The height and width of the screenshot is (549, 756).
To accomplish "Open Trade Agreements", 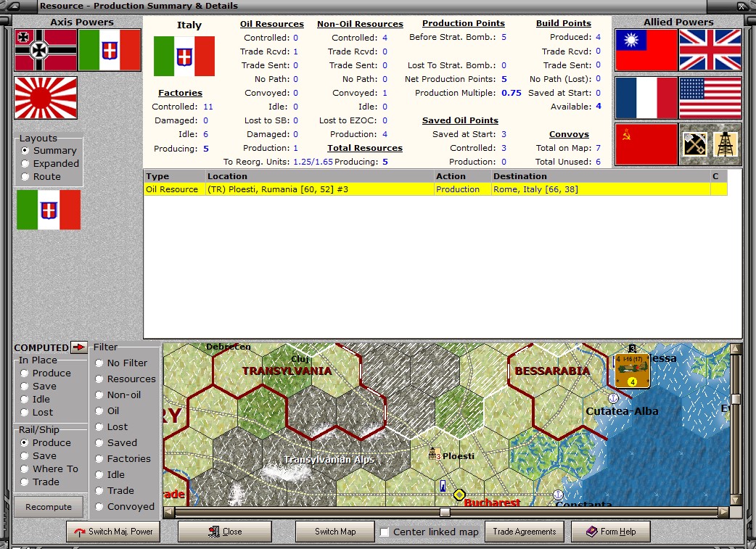I will click(524, 531).
